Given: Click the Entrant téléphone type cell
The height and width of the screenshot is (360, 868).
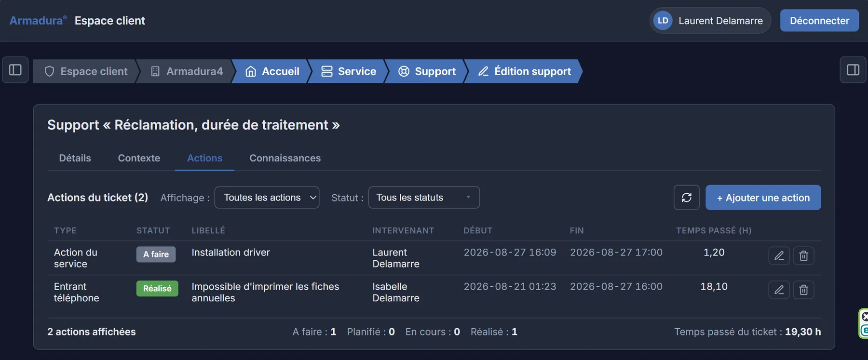Looking at the screenshot, I should pos(76,293).
